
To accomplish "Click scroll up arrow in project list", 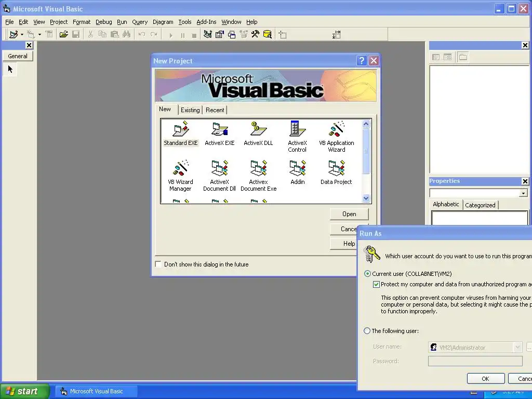I will [x=366, y=124].
